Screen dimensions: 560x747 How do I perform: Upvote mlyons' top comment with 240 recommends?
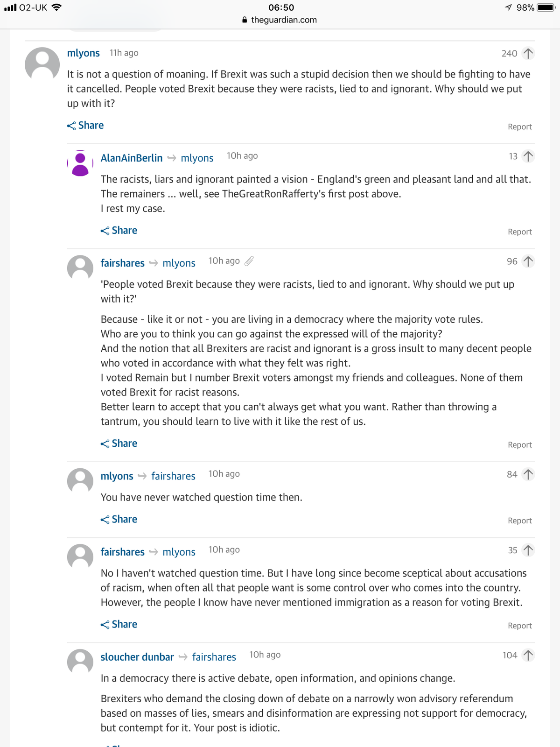(x=528, y=54)
